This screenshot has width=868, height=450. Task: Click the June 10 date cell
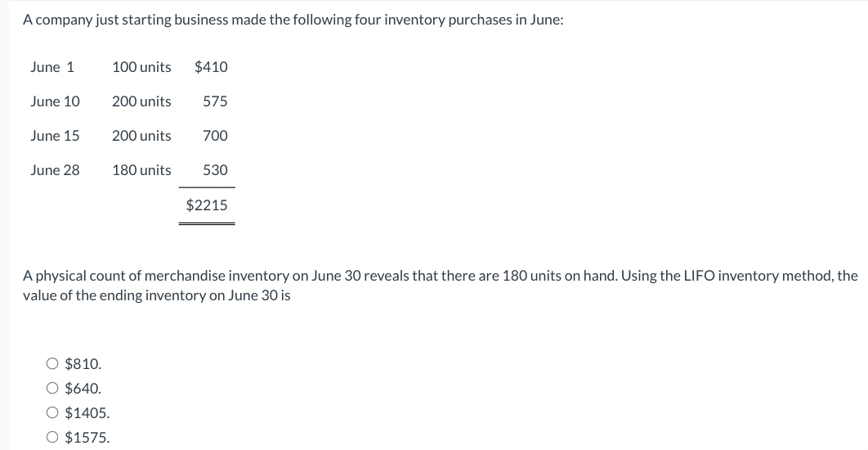pos(55,101)
